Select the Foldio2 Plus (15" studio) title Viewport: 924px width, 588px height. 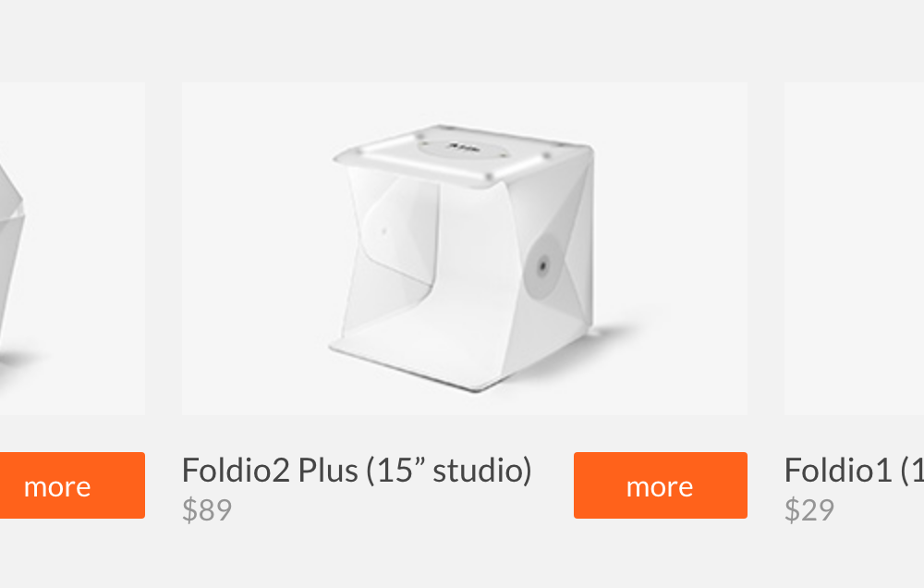[x=357, y=470]
